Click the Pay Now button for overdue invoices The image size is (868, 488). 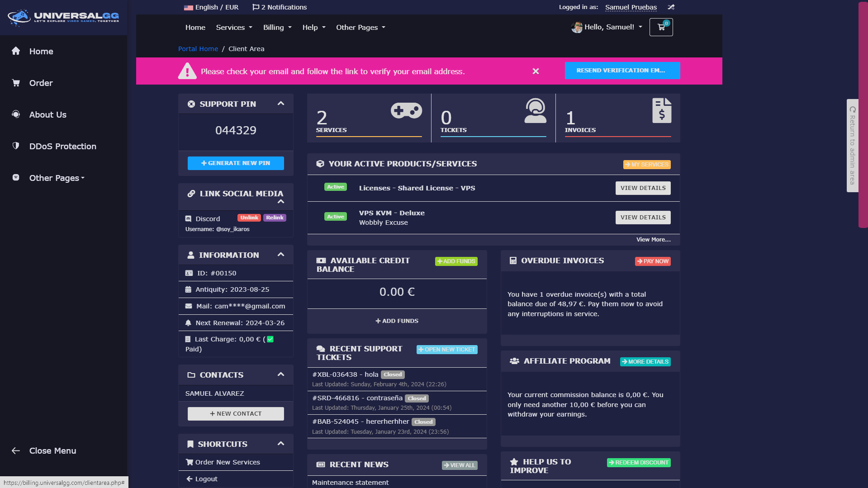tap(653, 261)
